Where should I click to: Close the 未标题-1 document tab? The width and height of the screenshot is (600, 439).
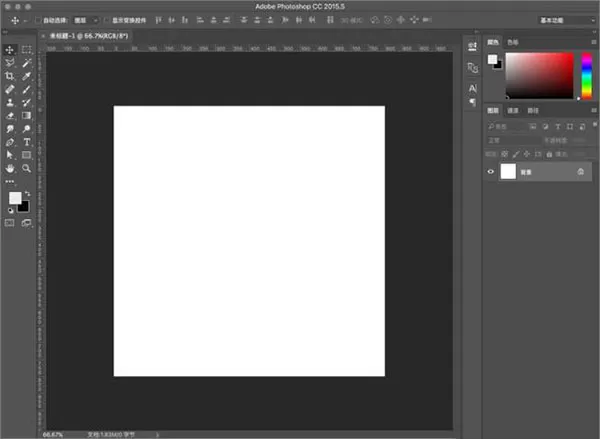click(x=43, y=36)
